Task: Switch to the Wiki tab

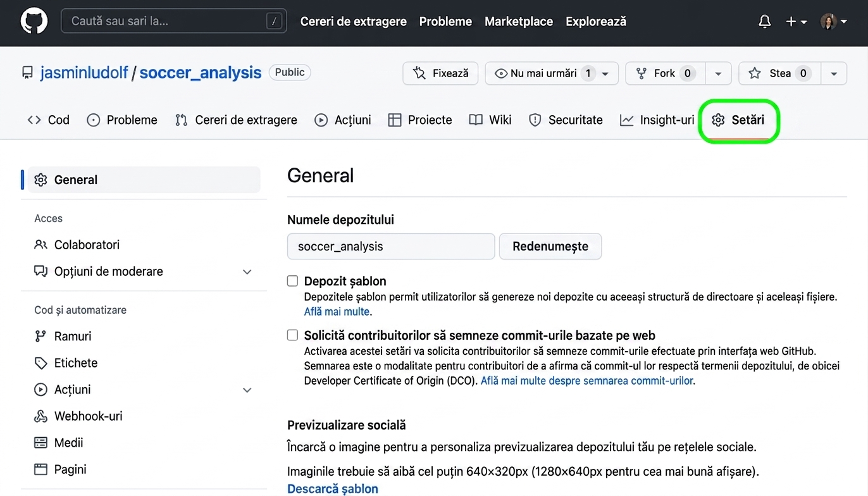Action: (490, 120)
